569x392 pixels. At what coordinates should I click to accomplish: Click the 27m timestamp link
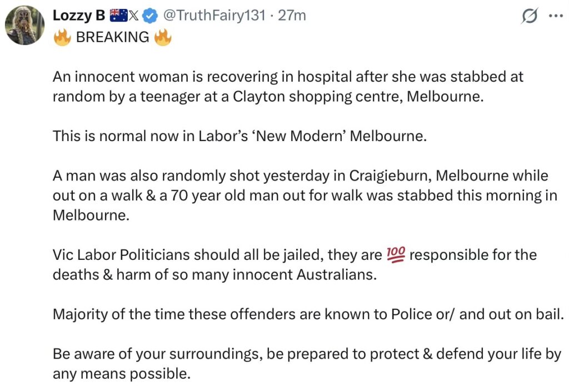coord(292,16)
